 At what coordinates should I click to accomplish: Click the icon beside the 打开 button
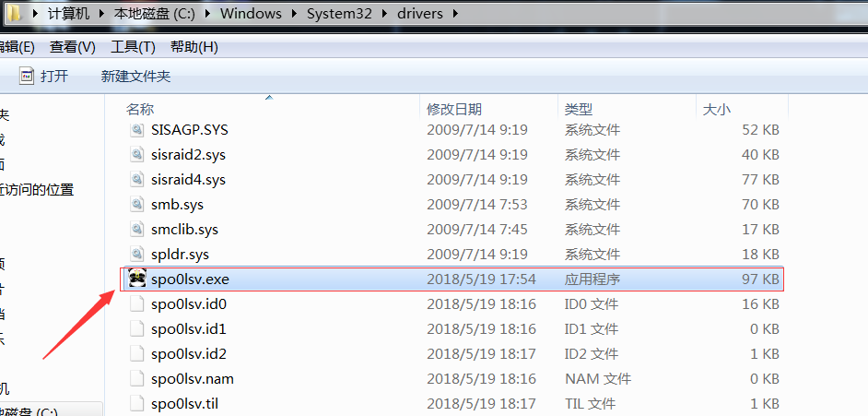click(x=27, y=76)
